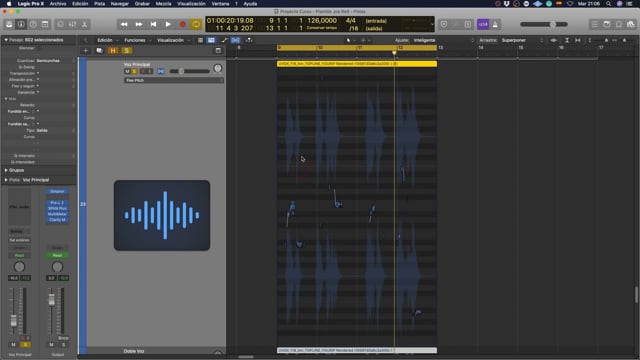
Task: Open the Mixer button in control bar
Action: coord(72,24)
